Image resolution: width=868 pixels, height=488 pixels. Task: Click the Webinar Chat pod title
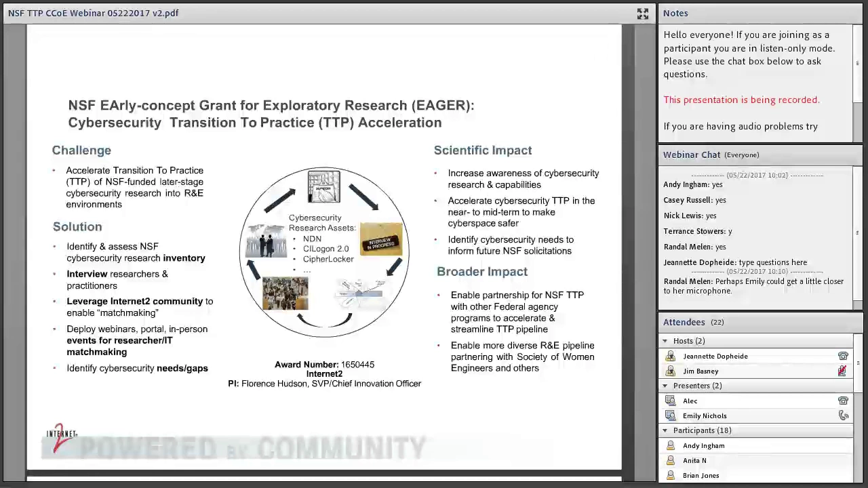692,155
